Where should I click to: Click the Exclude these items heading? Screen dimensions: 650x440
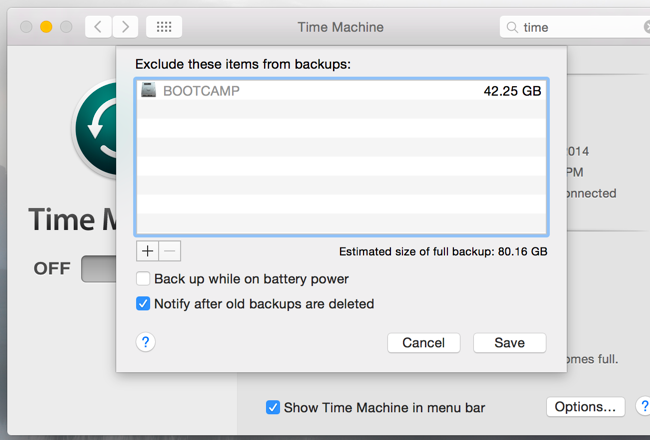coord(243,64)
